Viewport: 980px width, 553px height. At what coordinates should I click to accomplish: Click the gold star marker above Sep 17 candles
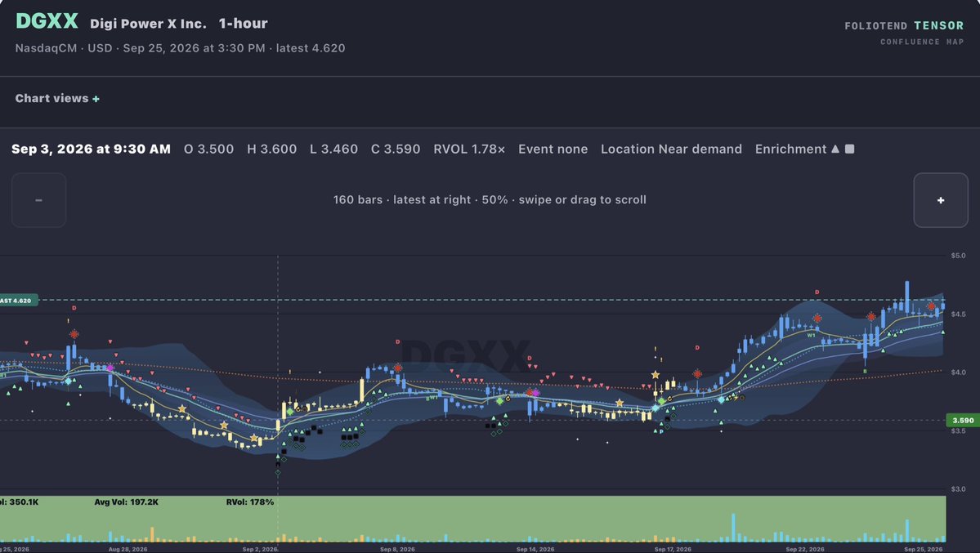[x=655, y=375]
